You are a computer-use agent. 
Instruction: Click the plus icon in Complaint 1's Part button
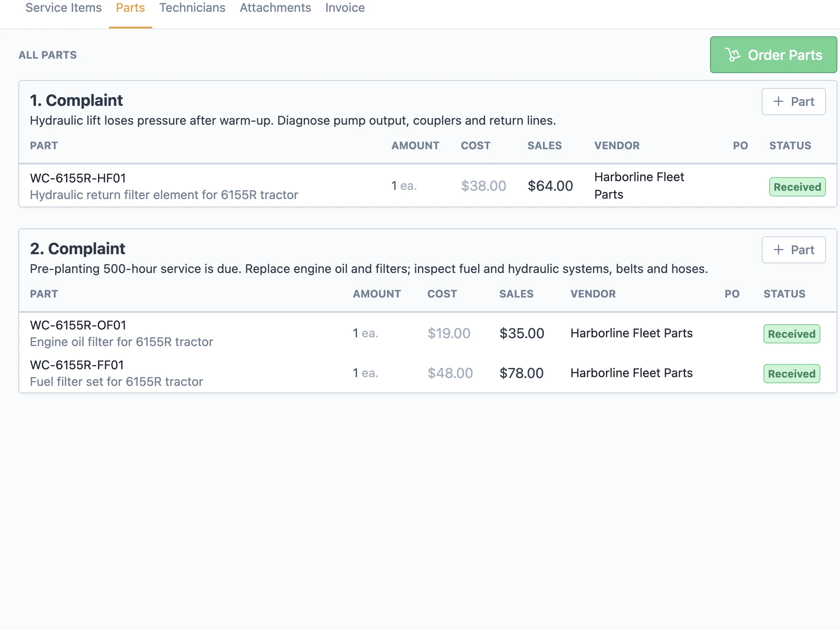click(778, 101)
